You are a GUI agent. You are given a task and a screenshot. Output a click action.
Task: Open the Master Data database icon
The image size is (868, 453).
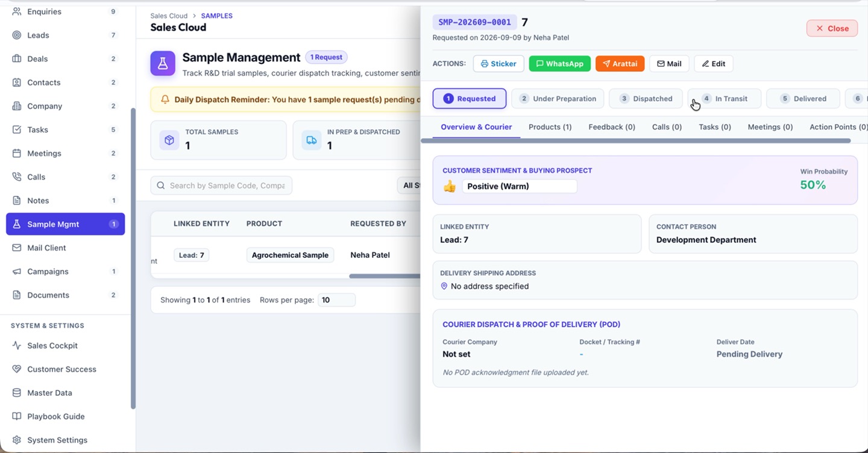17,393
